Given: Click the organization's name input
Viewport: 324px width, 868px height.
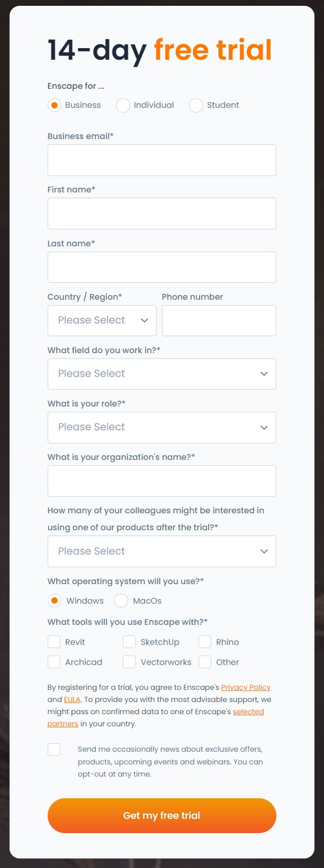Looking at the screenshot, I should point(162,481).
